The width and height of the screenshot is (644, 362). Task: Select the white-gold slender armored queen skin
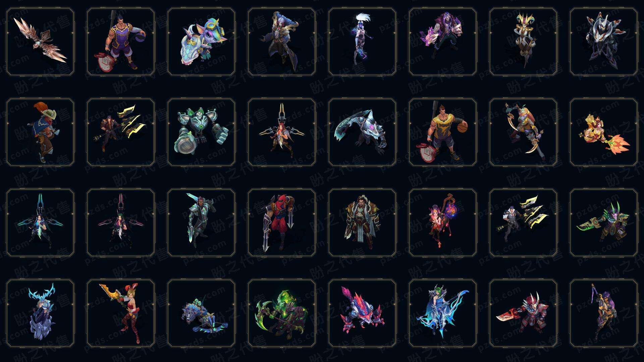coord(523,42)
